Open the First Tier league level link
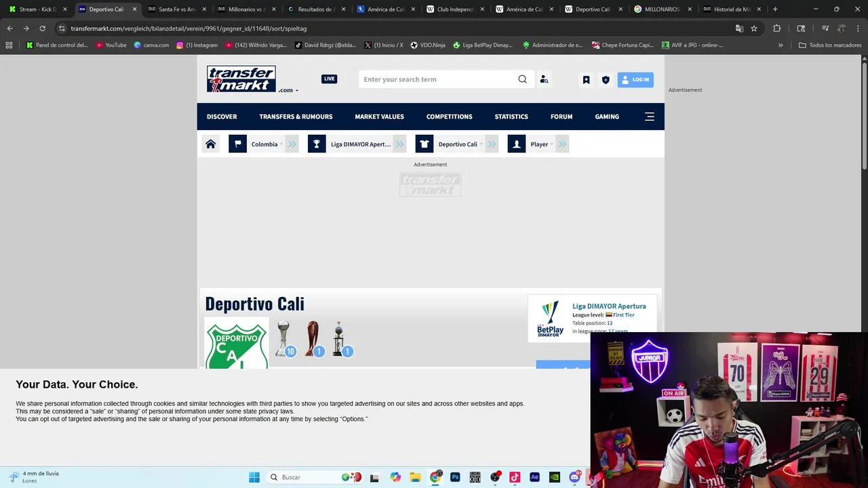868x488 pixels. point(623,315)
